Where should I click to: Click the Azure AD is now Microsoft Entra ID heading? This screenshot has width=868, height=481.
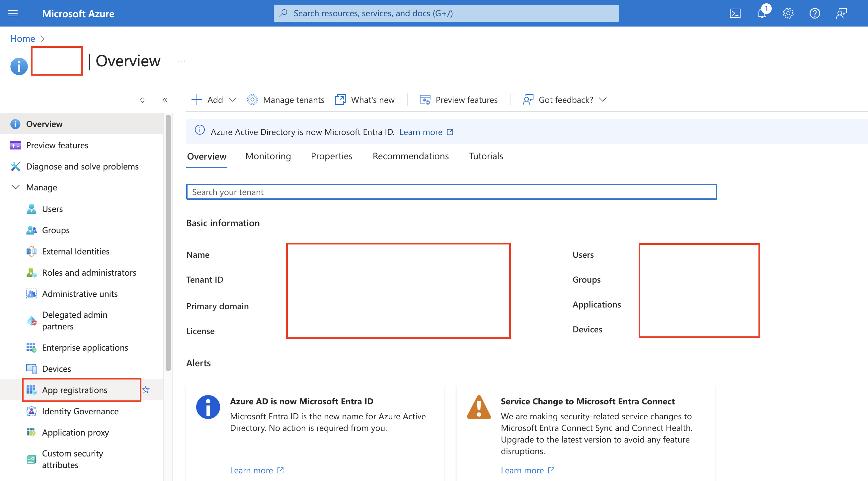[302, 401]
